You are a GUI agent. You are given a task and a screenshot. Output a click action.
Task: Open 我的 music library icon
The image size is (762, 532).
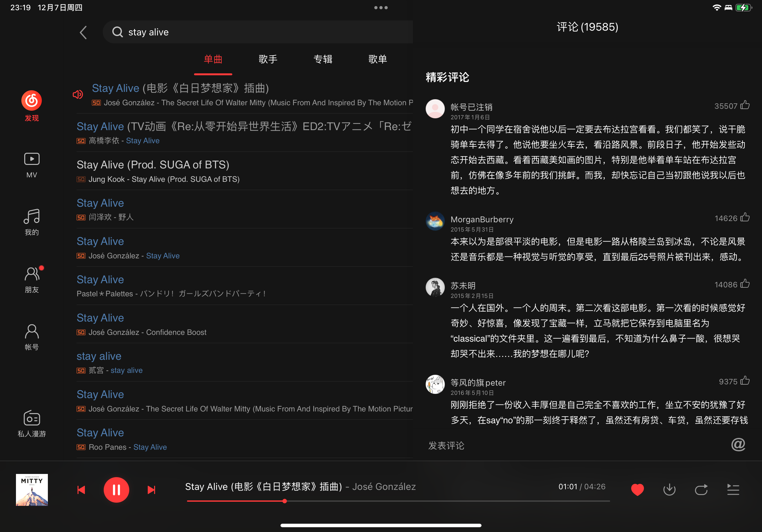(32, 216)
